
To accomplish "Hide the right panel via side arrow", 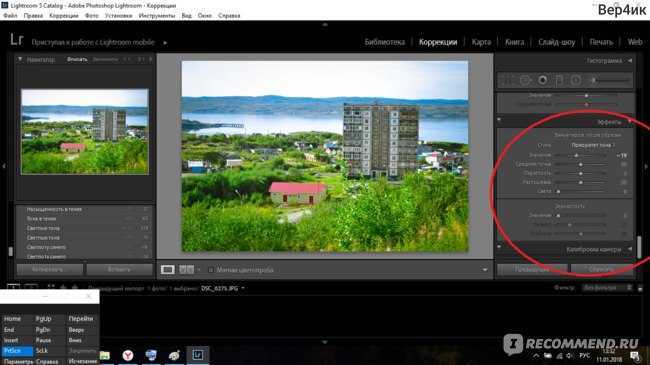I will tap(646, 166).
